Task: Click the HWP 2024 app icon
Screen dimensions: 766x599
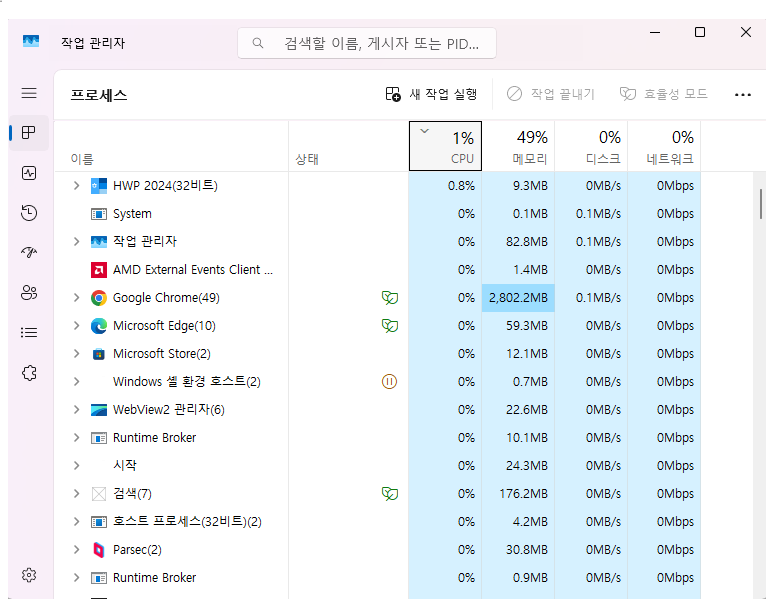Action: (99, 186)
